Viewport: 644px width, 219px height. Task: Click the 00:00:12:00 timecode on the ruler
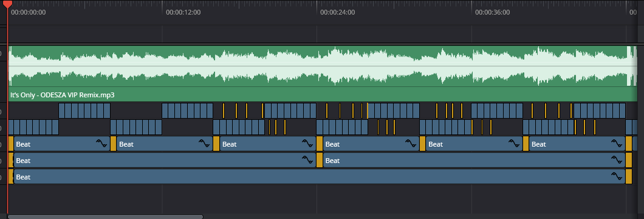tap(183, 12)
